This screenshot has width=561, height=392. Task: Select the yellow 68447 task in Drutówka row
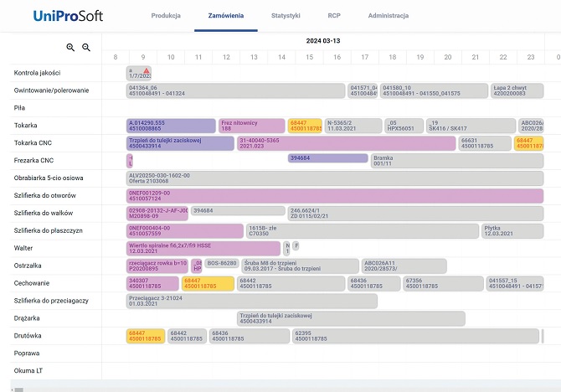coord(145,336)
